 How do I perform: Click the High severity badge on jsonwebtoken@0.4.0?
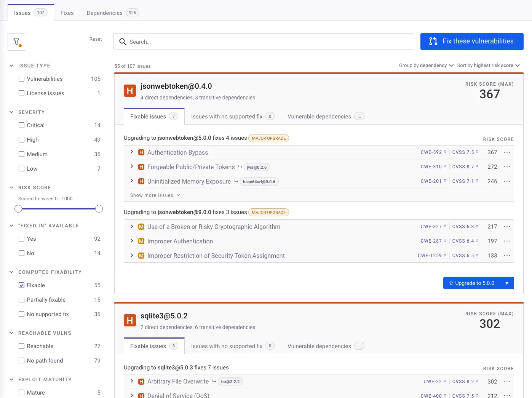tap(130, 91)
